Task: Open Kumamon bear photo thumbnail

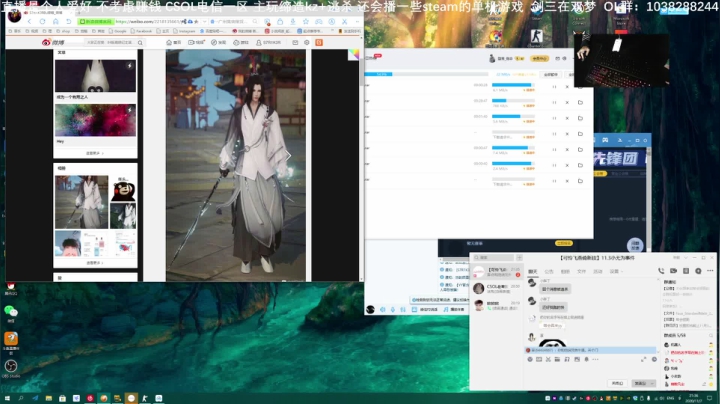Action: [x=123, y=188]
